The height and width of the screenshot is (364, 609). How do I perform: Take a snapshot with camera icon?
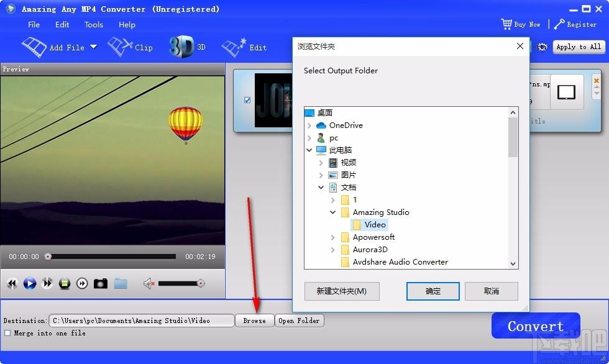pos(101,284)
